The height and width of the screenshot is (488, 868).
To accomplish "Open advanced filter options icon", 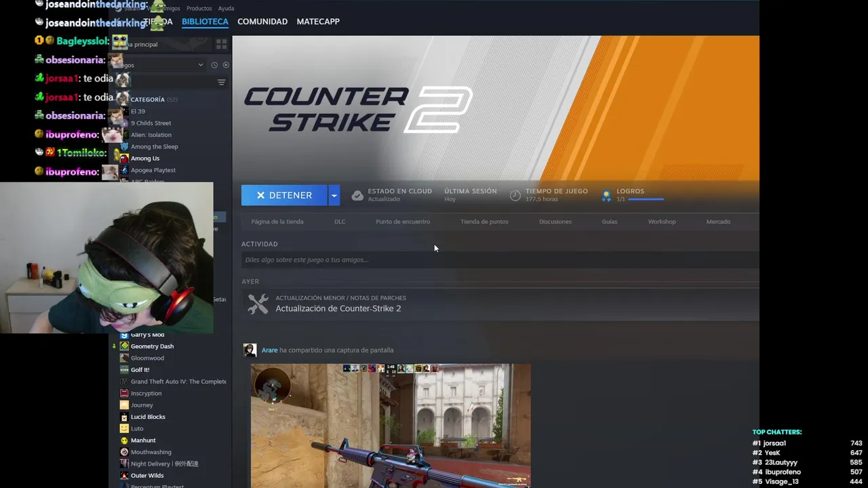I will [221, 83].
